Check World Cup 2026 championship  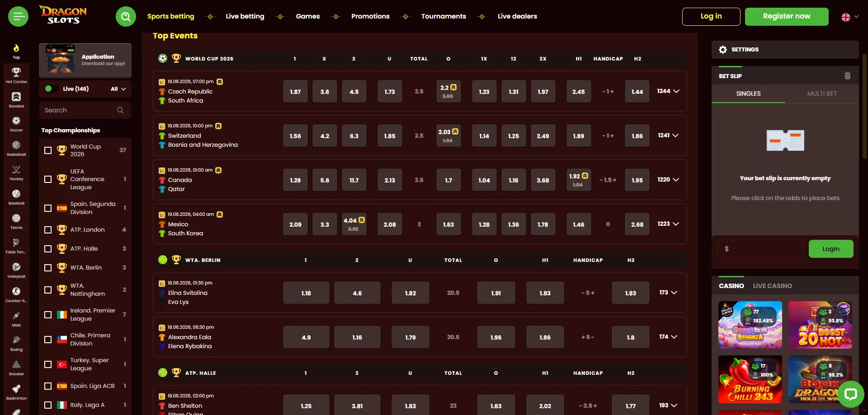48,150
